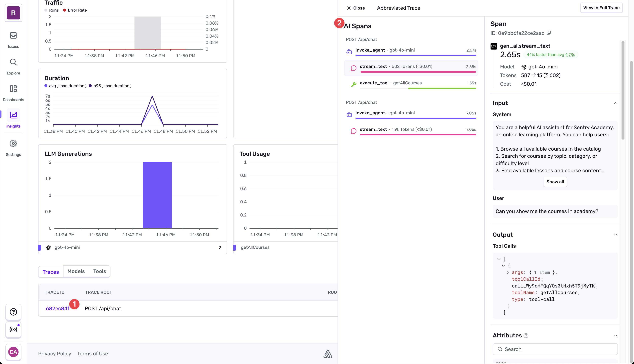Click the getAllCourses purple legend swatch
This screenshot has width=634, height=364.
pyautogui.click(x=235, y=247)
